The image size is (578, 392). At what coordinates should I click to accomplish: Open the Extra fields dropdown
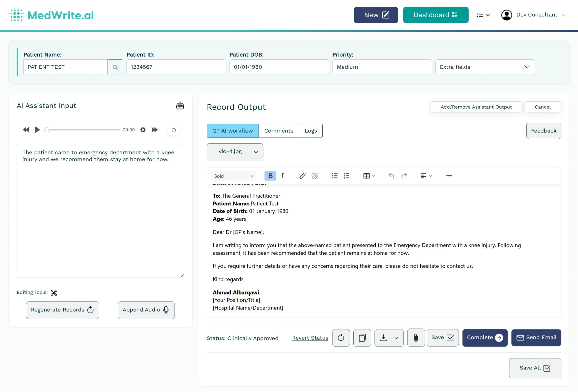coord(484,67)
